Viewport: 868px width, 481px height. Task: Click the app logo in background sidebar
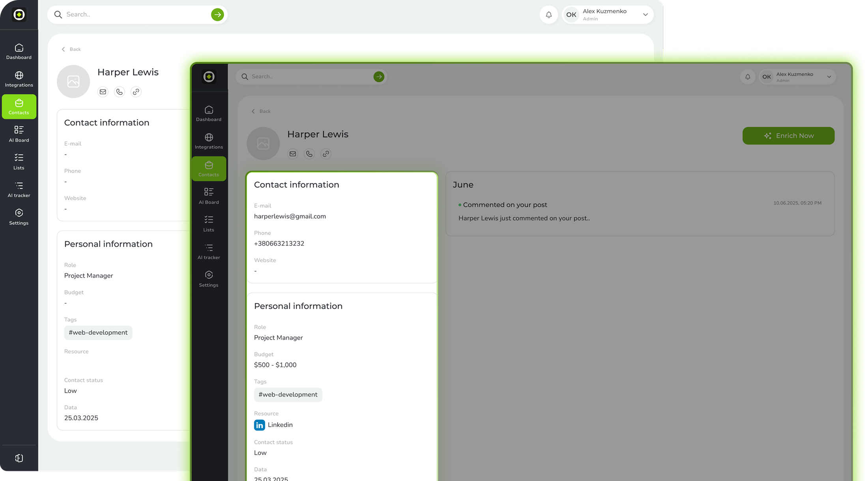point(19,15)
